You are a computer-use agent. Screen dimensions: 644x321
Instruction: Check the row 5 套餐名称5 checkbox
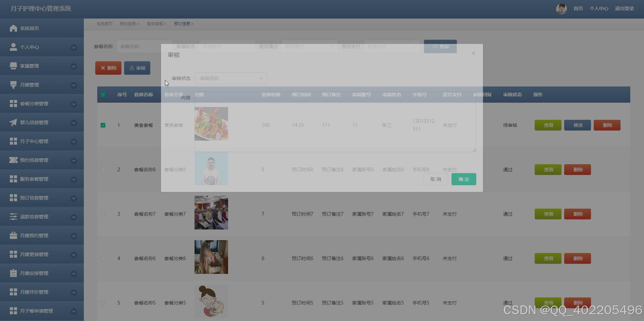103,303
